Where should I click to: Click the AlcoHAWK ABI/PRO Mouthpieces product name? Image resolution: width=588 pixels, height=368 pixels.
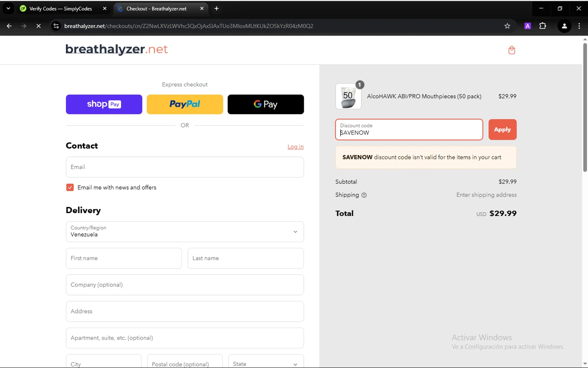[x=424, y=96]
